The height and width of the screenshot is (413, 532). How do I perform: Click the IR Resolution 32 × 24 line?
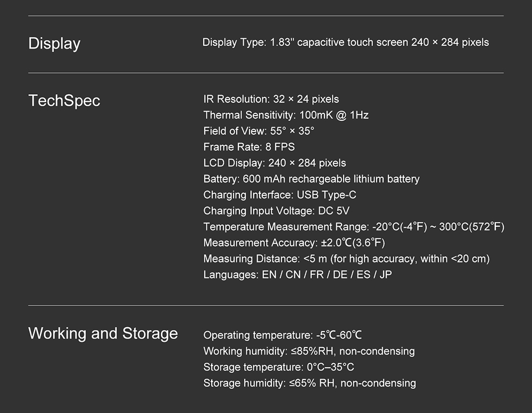coord(271,99)
